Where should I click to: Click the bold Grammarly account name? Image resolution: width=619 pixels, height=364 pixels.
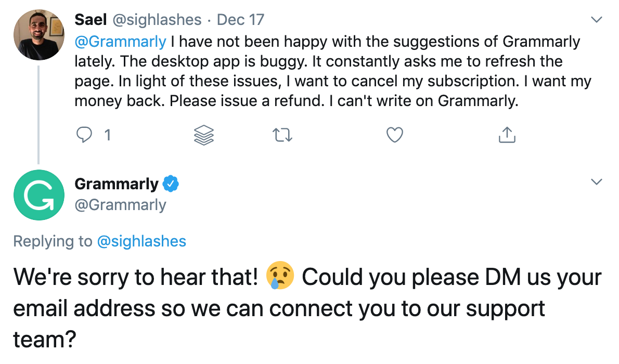(x=117, y=184)
